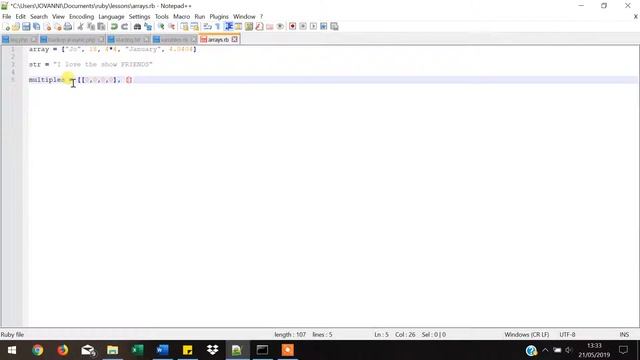Image resolution: width=640 pixels, height=360 pixels.
Task: Toggle synchronized horizontal scrolling
Action: pyautogui.click(x=195, y=27)
